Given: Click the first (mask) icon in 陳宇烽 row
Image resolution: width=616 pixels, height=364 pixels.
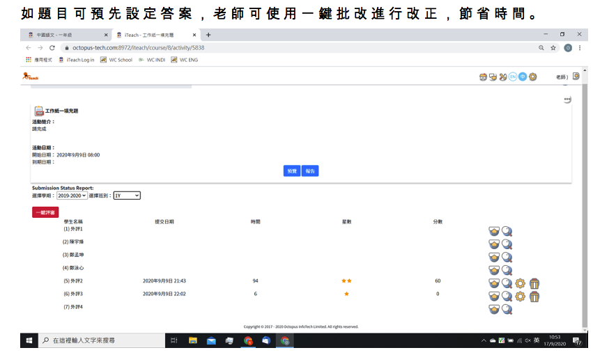Looking at the screenshot, I should (494, 244).
